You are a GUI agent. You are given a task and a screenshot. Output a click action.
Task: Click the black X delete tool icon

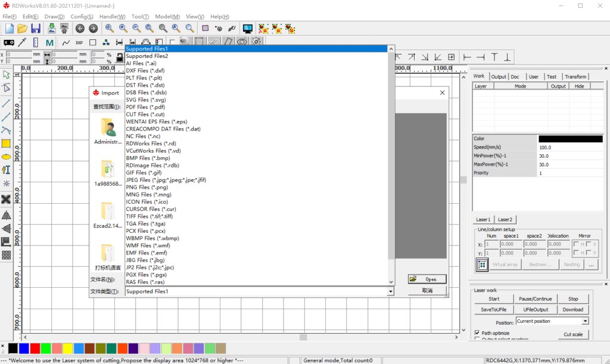(6, 200)
